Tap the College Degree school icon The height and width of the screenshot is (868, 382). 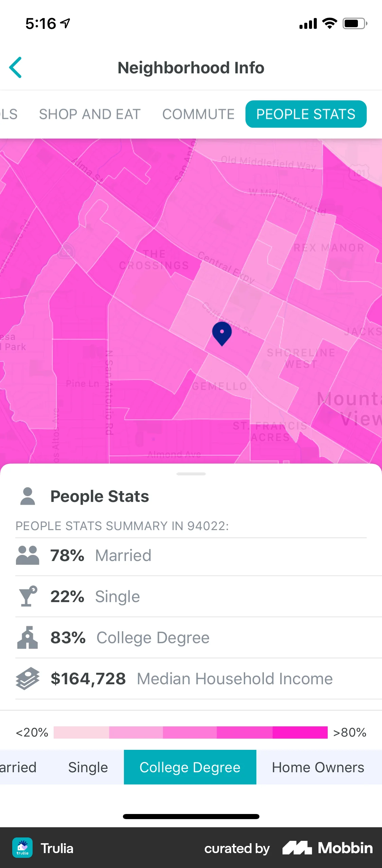coord(28,637)
